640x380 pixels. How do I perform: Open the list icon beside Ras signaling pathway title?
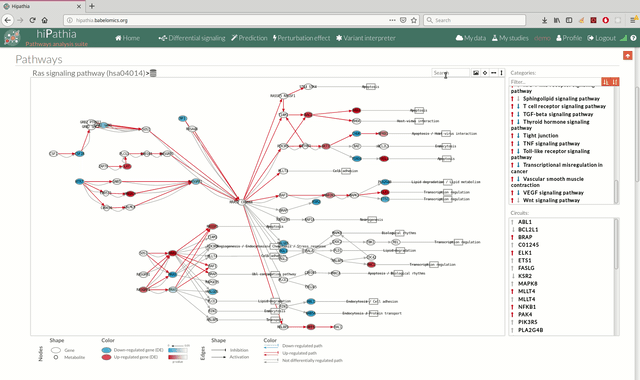153,73
